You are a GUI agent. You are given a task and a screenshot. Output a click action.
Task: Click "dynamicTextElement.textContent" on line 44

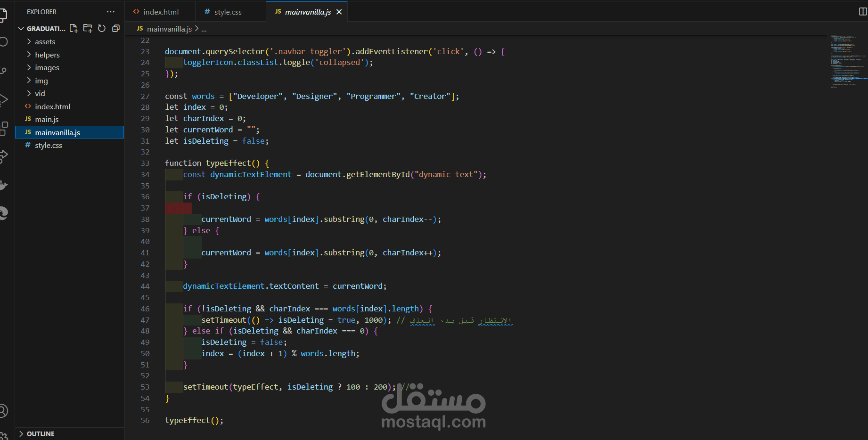pos(251,286)
